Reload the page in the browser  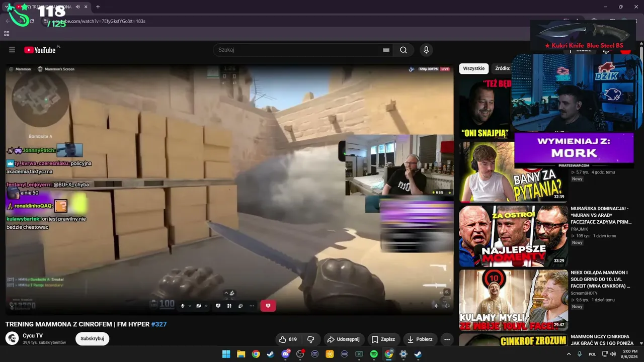32,21
